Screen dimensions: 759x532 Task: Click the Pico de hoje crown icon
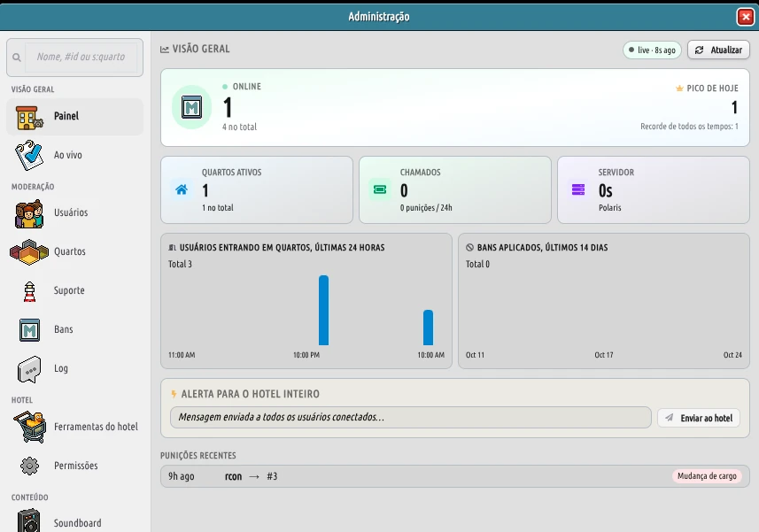(679, 88)
